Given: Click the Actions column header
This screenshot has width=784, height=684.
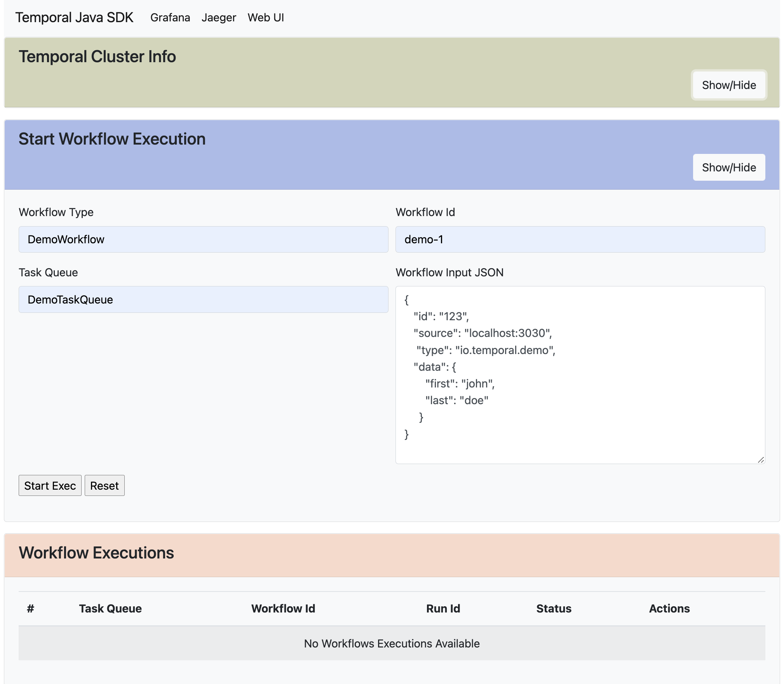Looking at the screenshot, I should tap(669, 609).
